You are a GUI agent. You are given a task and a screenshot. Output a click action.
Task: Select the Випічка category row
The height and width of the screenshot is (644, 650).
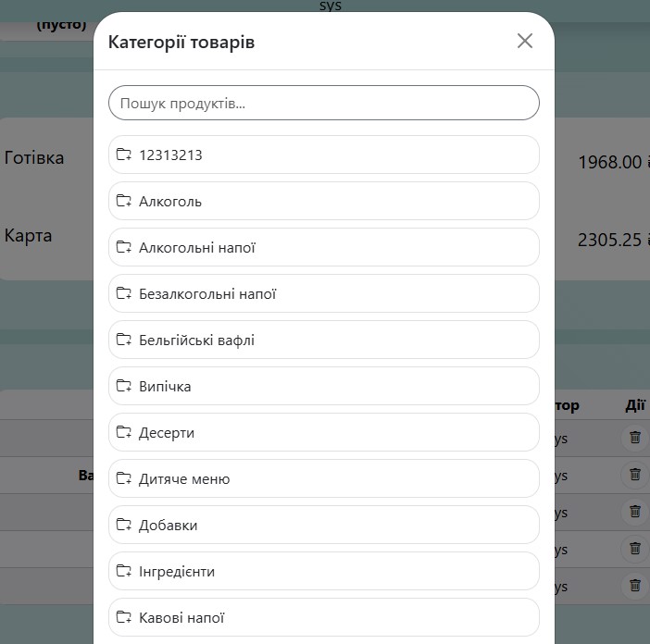click(324, 386)
